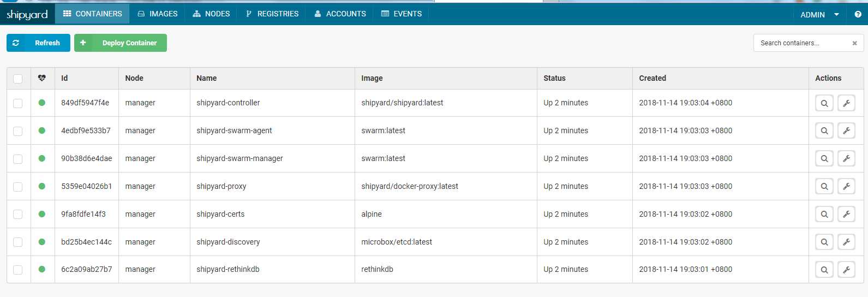Click the Deploy Container button

coord(121,43)
